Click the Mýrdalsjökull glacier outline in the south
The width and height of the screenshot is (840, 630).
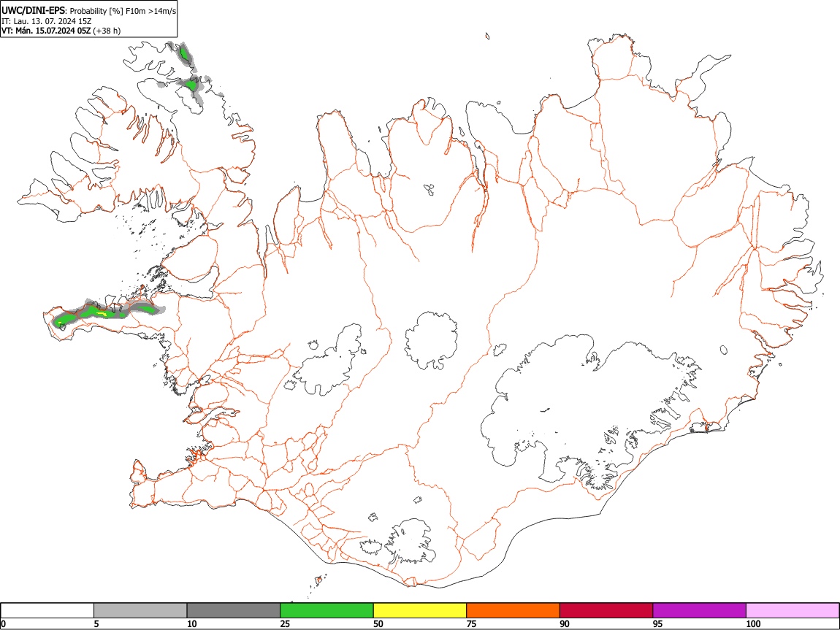(411, 542)
